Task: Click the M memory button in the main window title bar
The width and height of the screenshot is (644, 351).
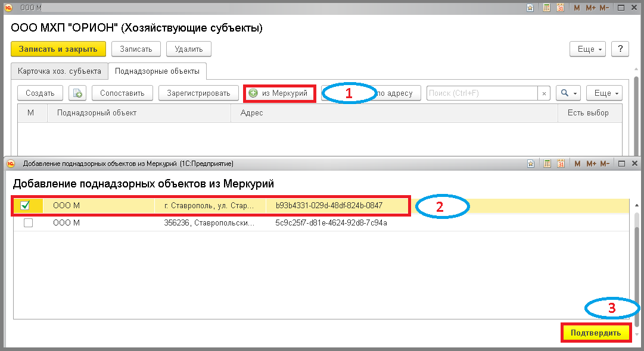Action: click(577, 8)
